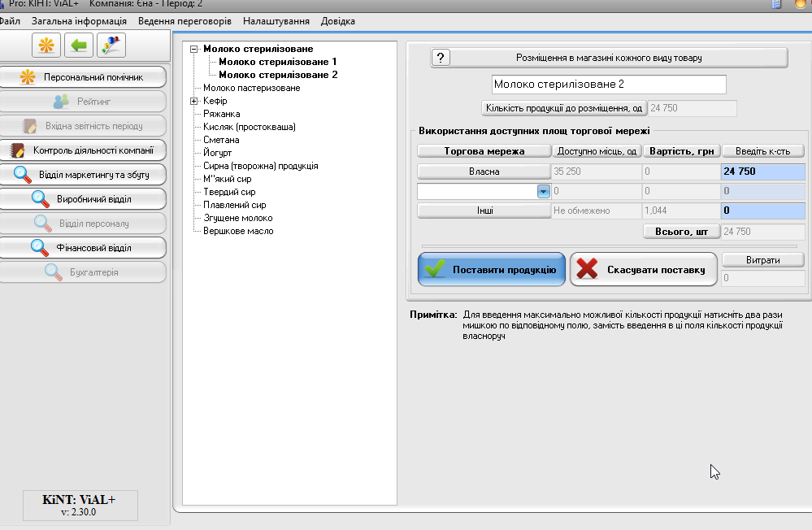
Task: Click Вхідна звітність періоду button
Action: [83, 126]
